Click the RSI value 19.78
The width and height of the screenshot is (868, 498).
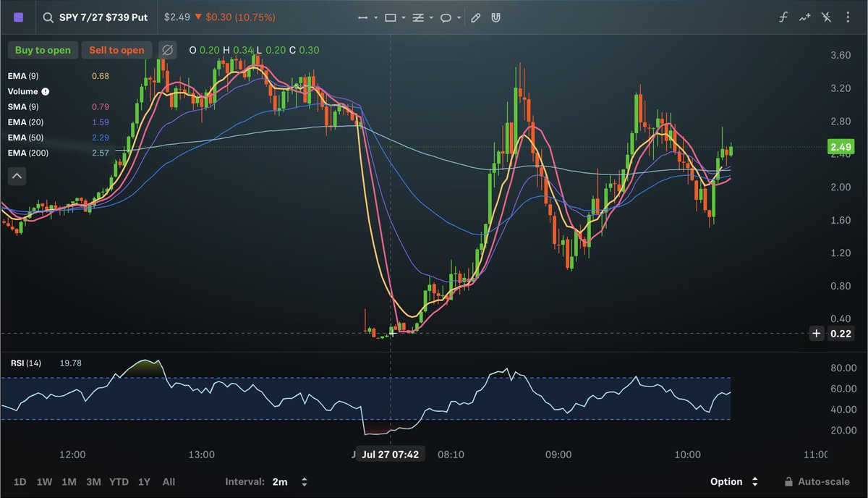[x=71, y=363]
